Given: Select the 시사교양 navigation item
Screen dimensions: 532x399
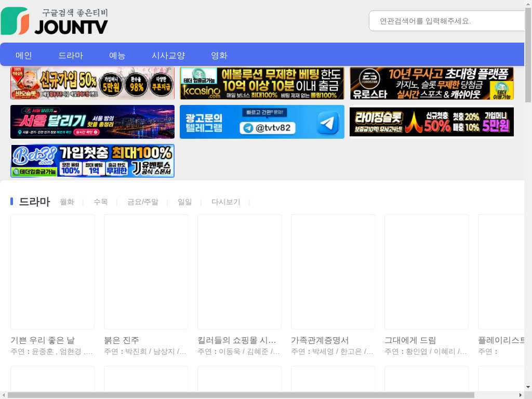Looking at the screenshot, I should pos(168,55).
